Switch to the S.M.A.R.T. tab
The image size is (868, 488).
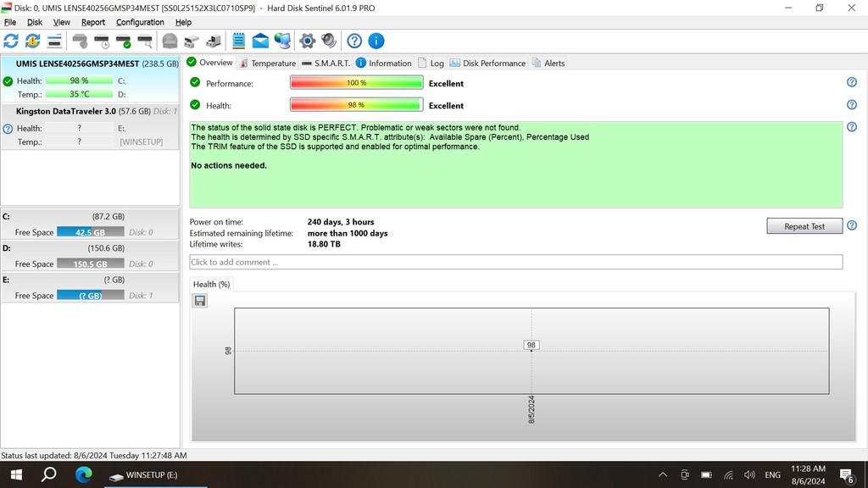pos(325,64)
